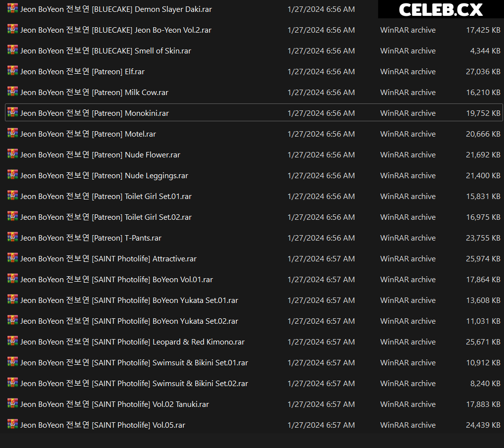Viewport: 504px width, 448px height.
Task: Click WinRAR archive type in Vol.05.rar row
Action: coord(408,425)
